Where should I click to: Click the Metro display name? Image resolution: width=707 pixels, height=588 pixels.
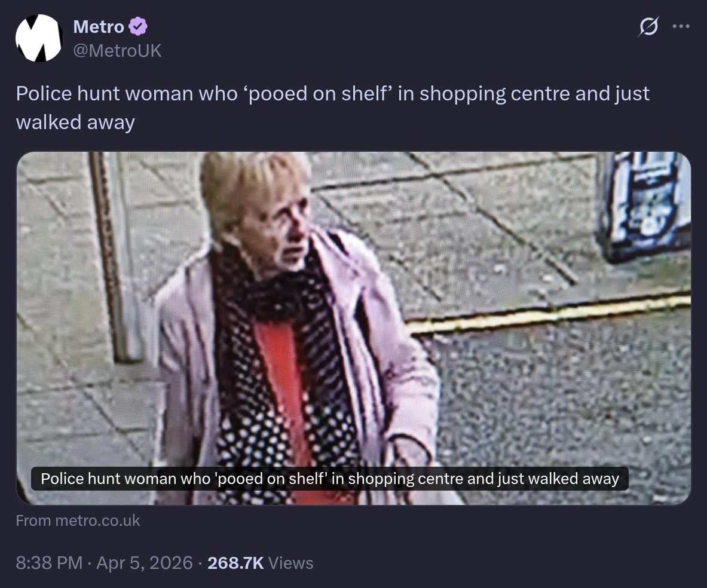click(98, 27)
